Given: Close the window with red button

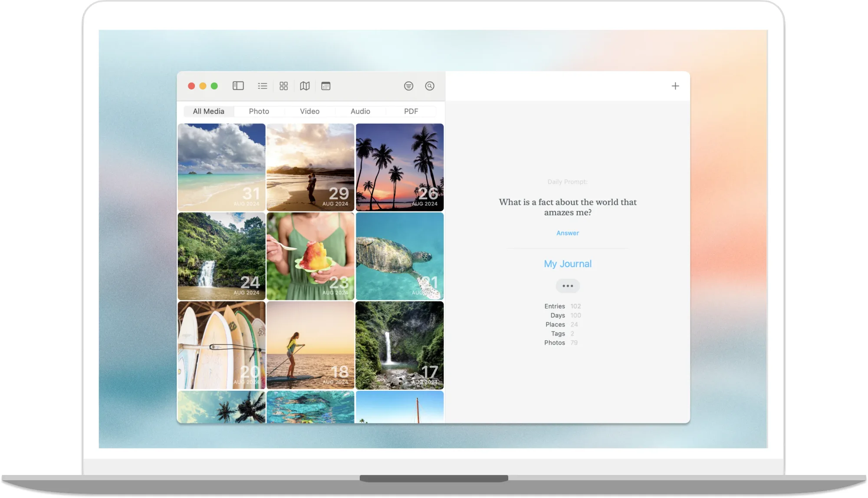Looking at the screenshot, I should point(191,86).
